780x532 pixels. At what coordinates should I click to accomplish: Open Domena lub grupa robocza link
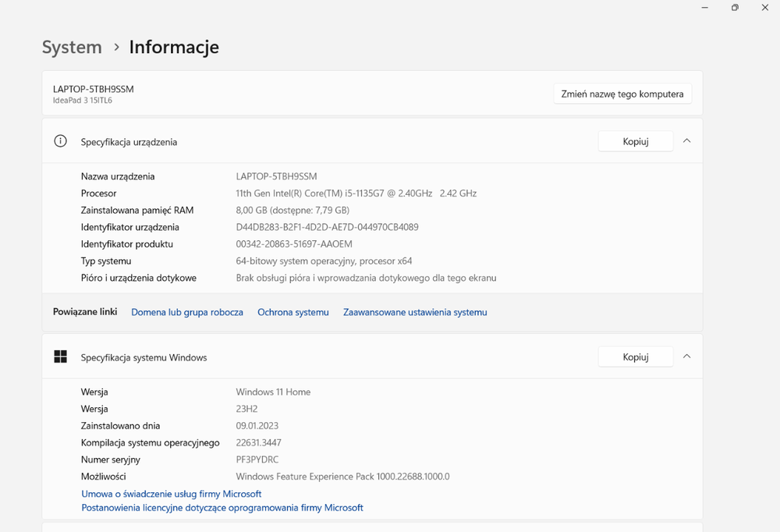(x=187, y=312)
